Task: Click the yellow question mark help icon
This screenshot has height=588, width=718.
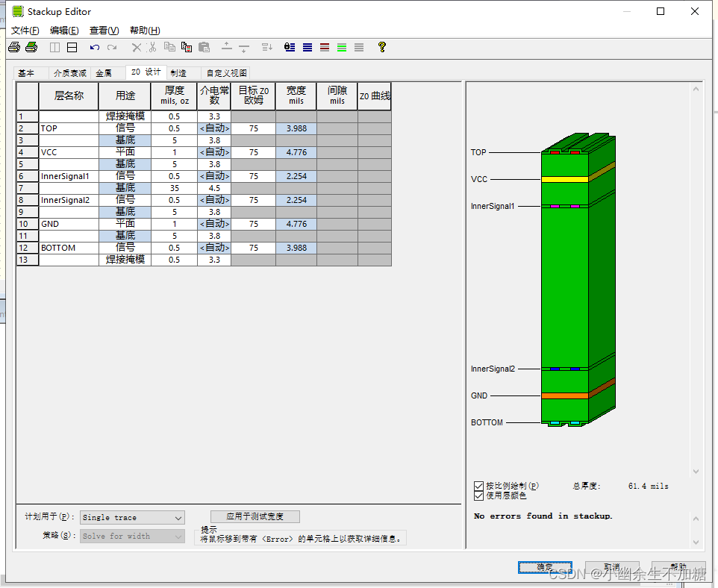Action: tap(382, 47)
